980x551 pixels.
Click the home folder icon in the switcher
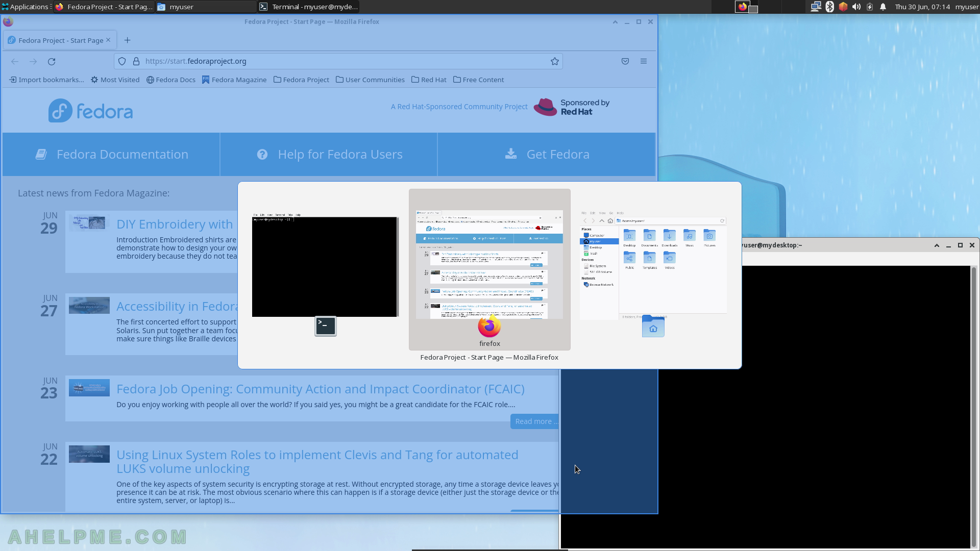point(653,327)
